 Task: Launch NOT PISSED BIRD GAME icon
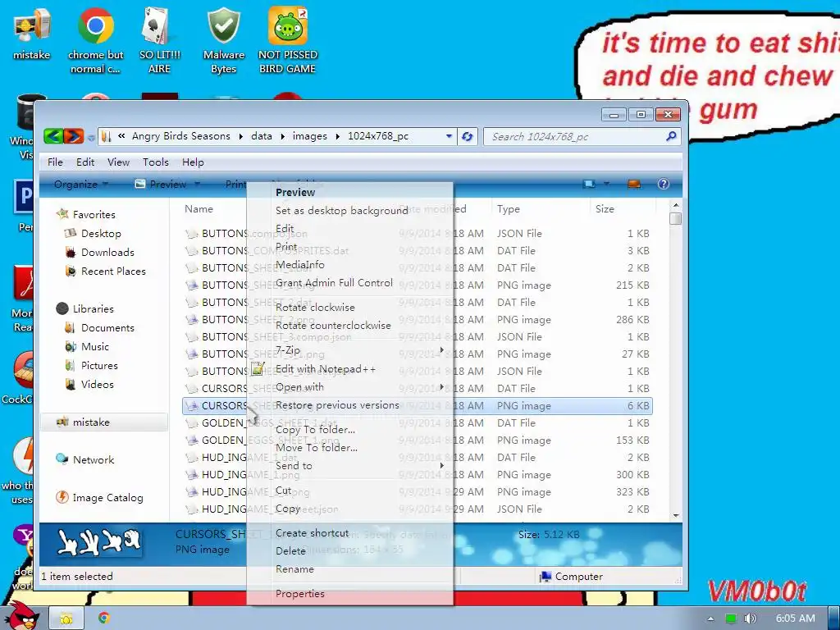pos(288,40)
